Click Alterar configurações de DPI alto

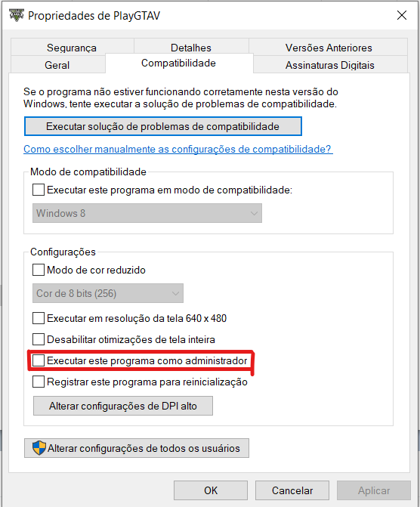tap(123, 406)
